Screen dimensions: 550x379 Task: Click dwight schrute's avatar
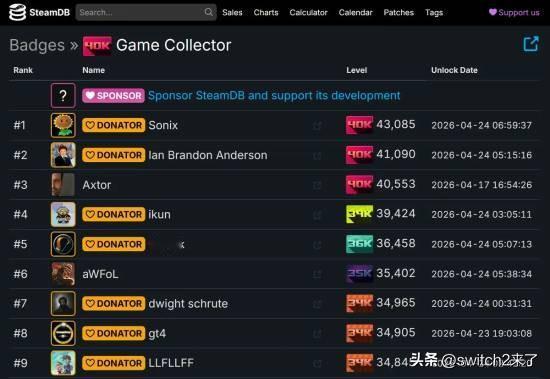point(63,303)
